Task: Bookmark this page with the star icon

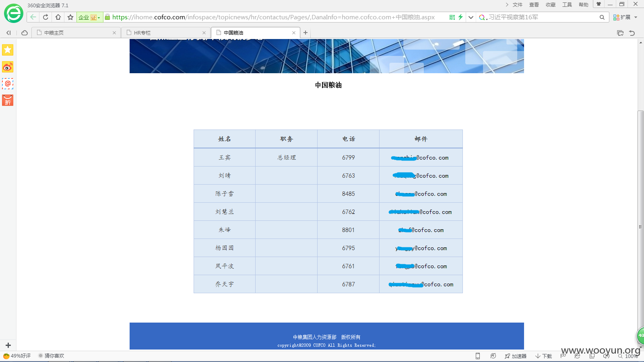Action: (x=70, y=17)
